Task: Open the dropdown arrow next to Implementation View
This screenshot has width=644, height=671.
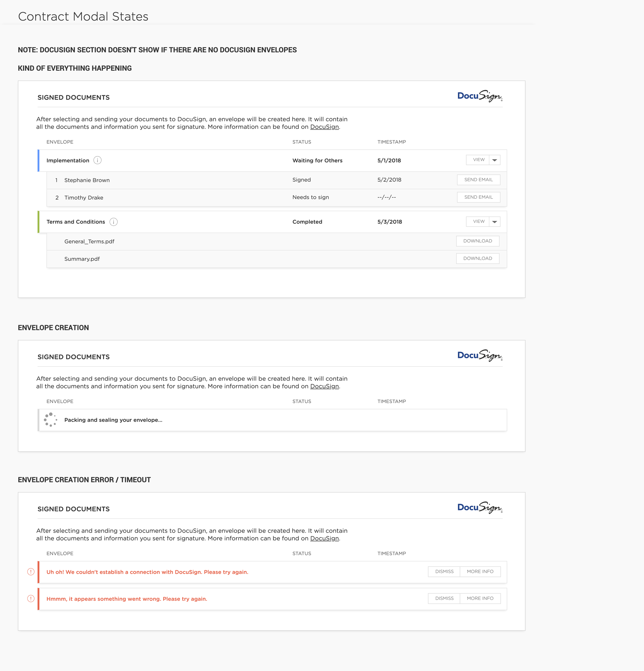Action: tap(495, 160)
